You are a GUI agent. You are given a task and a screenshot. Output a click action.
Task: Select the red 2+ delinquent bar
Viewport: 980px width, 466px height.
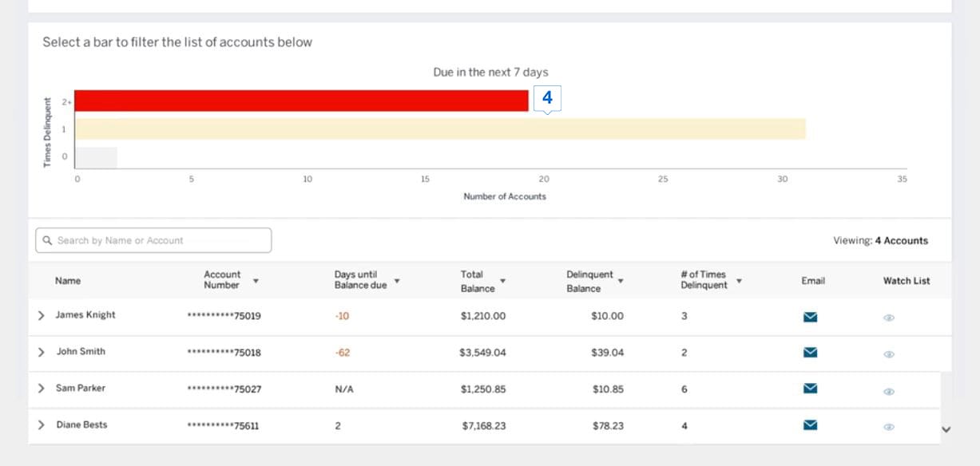[301, 101]
